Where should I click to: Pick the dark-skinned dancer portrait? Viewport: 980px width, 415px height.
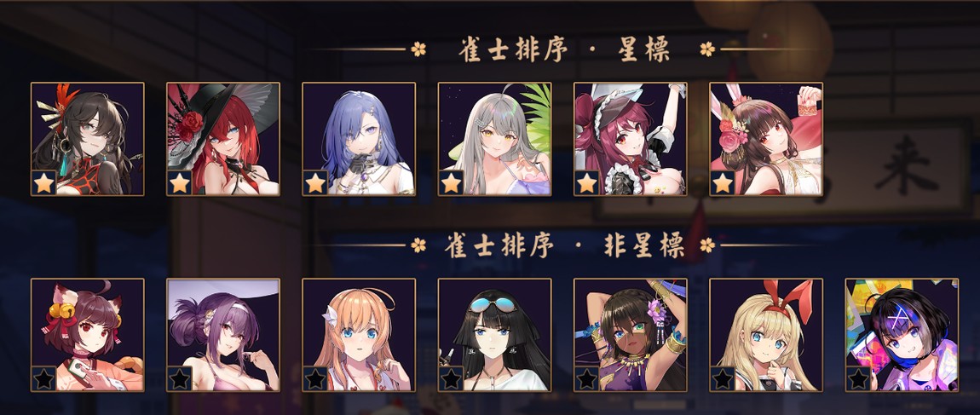[x=630, y=335]
